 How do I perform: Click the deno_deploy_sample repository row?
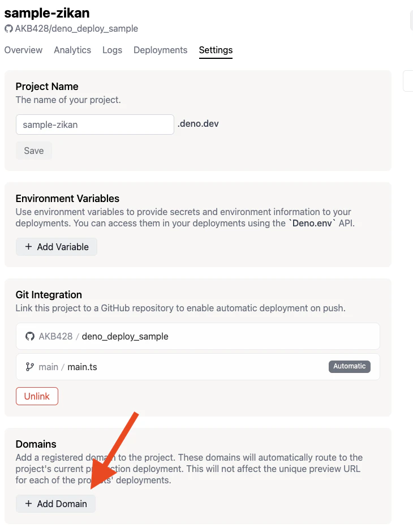tap(197, 336)
